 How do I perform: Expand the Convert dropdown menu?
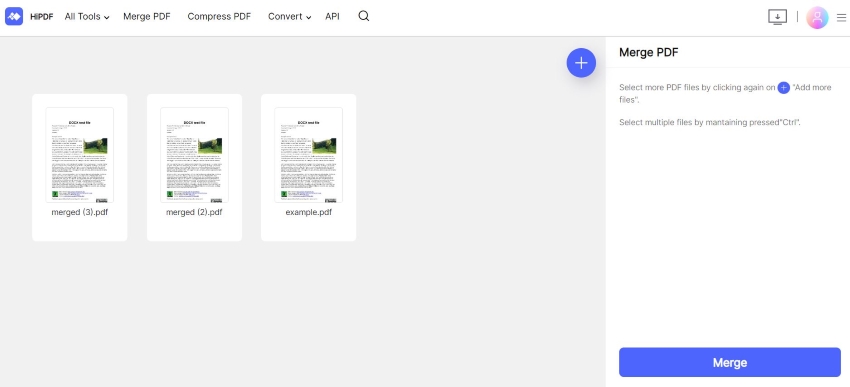pos(289,17)
